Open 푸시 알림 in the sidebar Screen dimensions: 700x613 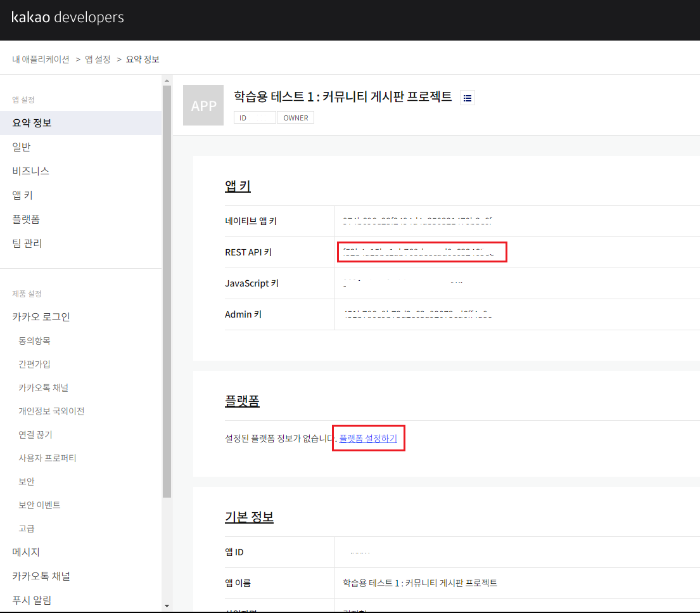[32, 600]
